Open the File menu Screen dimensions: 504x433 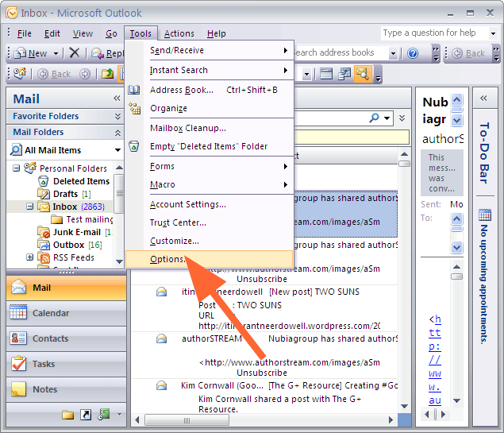coord(24,33)
